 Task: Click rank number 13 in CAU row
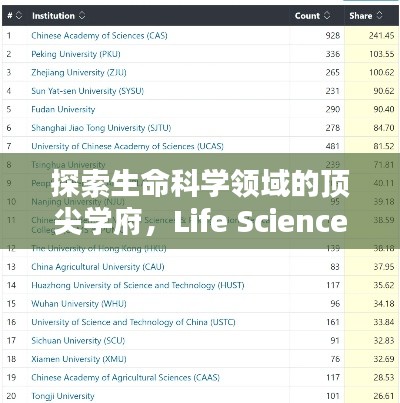point(11,267)
